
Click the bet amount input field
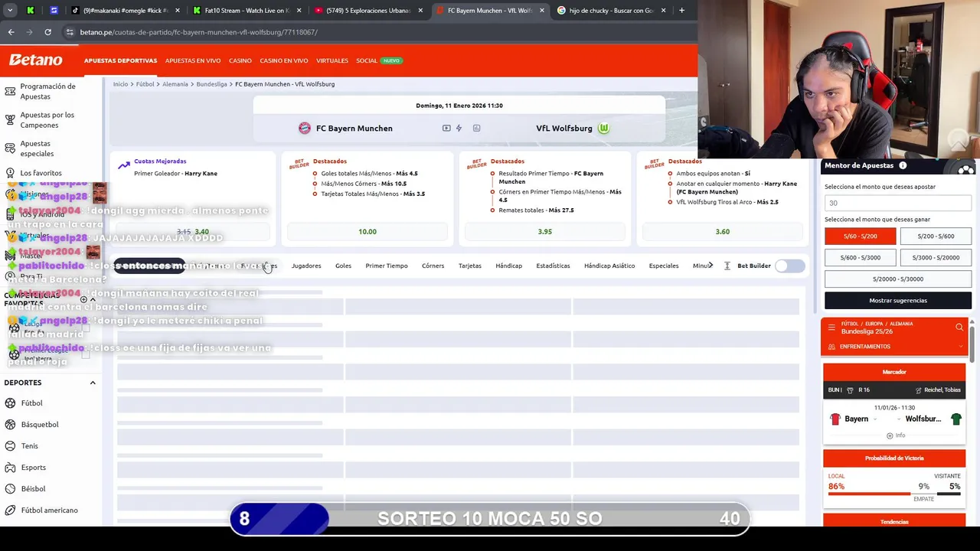pyautogui.click(x=898, y=203)
